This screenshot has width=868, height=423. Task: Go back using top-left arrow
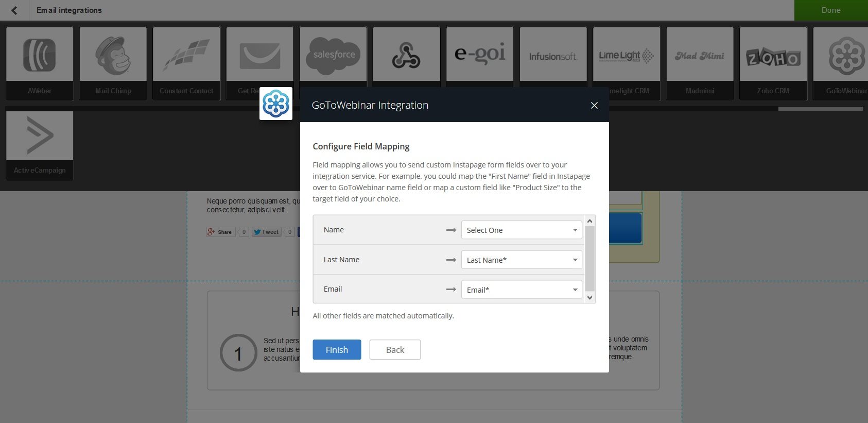pos(14,10)
